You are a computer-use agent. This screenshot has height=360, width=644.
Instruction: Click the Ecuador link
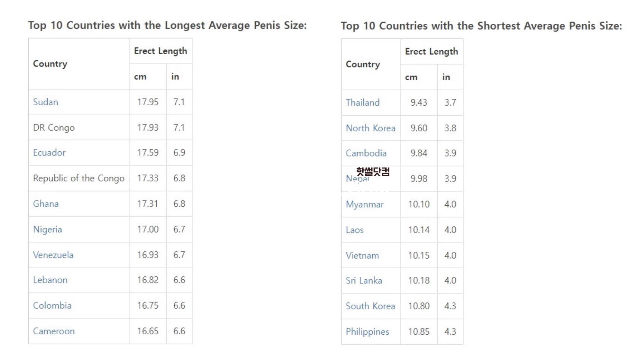pyautogui.click(x=49, y=152)
